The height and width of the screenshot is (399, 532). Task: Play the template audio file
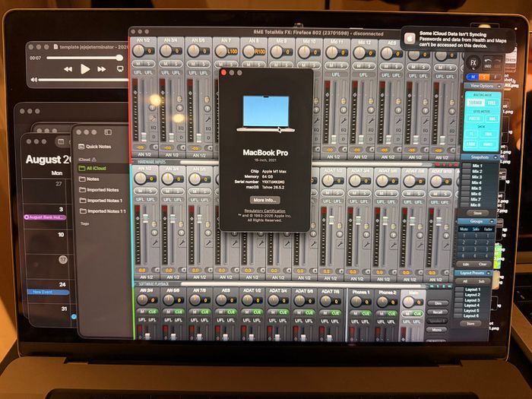click(85, 69)
